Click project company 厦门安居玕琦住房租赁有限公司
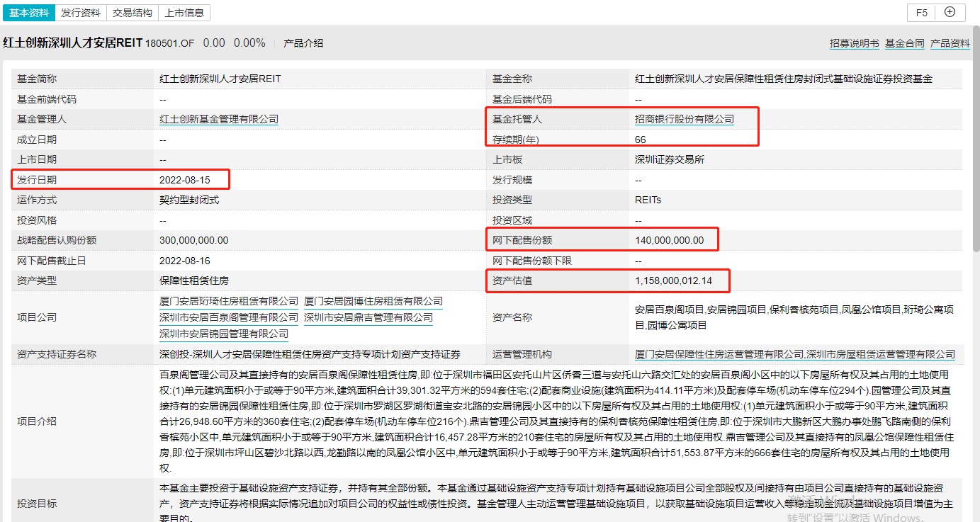The width and height of the screenshot is (980, 522). tap(229, 302)
